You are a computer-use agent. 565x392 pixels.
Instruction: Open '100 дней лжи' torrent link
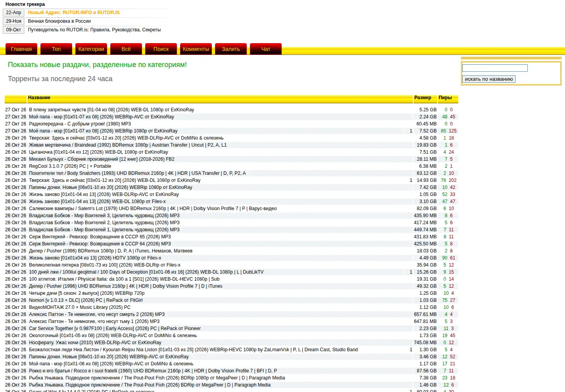click(x=146, y=272)
